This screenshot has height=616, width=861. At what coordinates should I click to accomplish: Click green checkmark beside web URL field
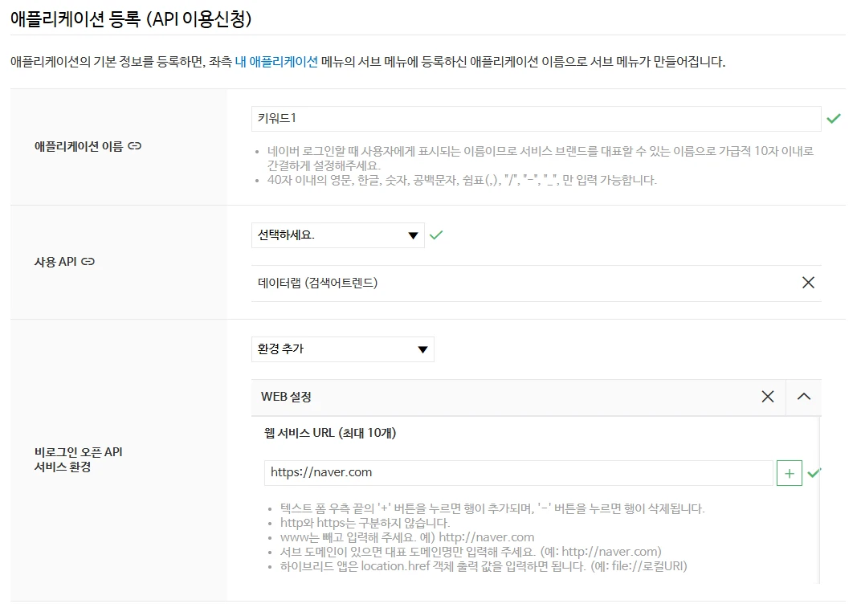coord(814,473)
